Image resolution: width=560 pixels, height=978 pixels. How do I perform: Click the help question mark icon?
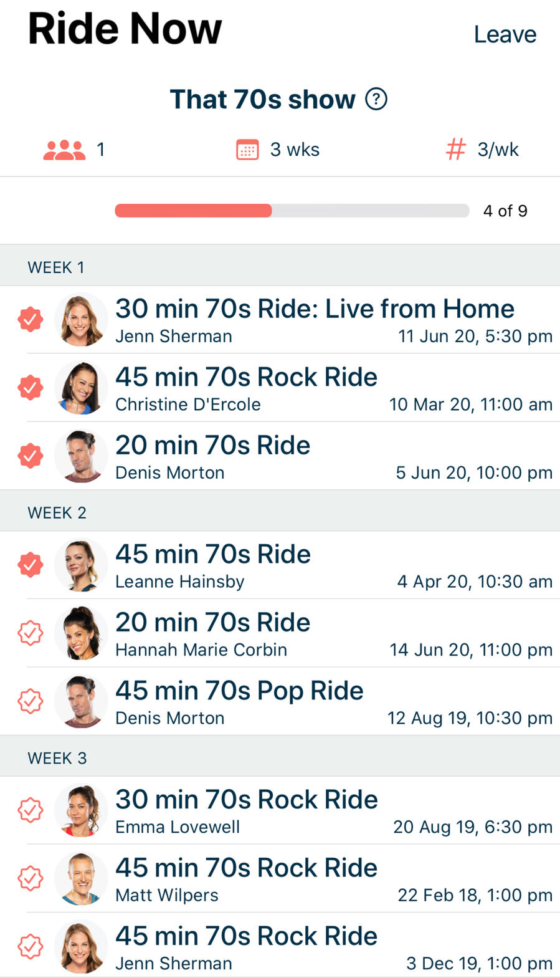pos(376,98)
